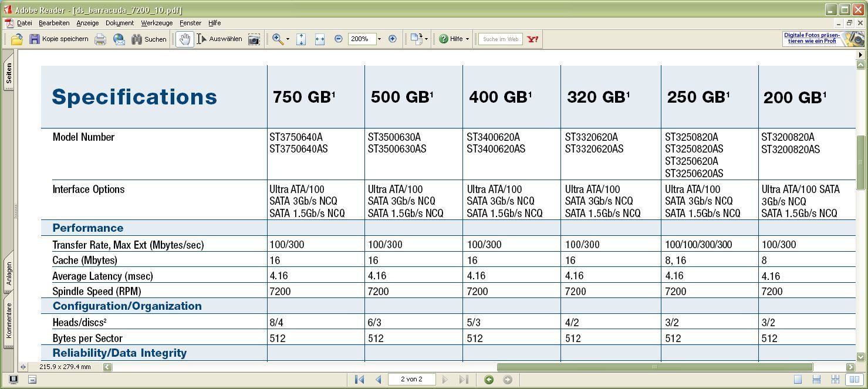868x389 pixels.
Task: Switch to continuous facing pages layout
Action: click(835, 380)
